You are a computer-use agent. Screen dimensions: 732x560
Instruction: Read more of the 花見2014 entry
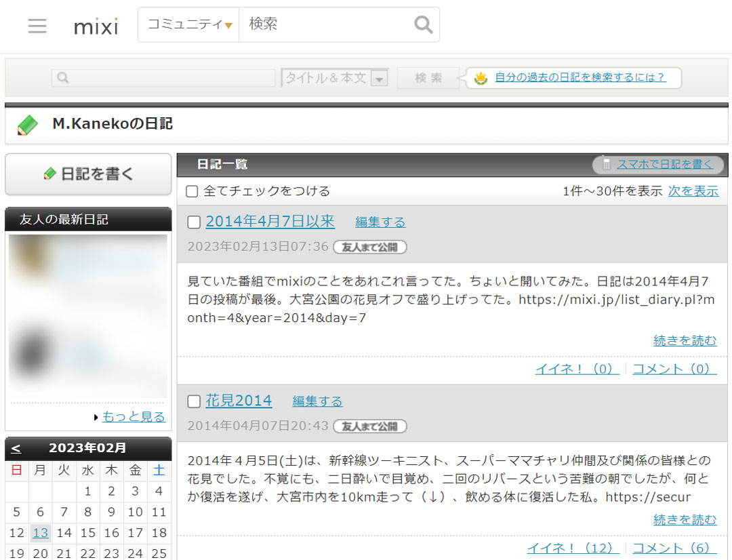tap(685, 520)
